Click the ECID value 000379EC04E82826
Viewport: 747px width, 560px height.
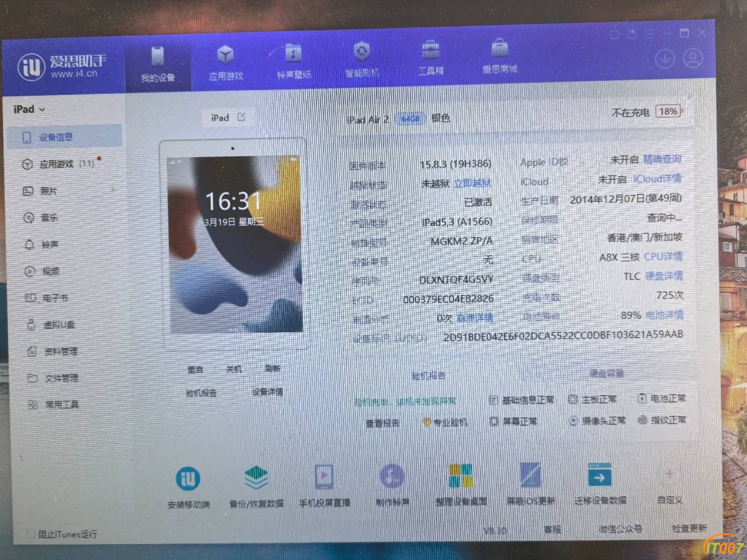(x=448, y=299)
